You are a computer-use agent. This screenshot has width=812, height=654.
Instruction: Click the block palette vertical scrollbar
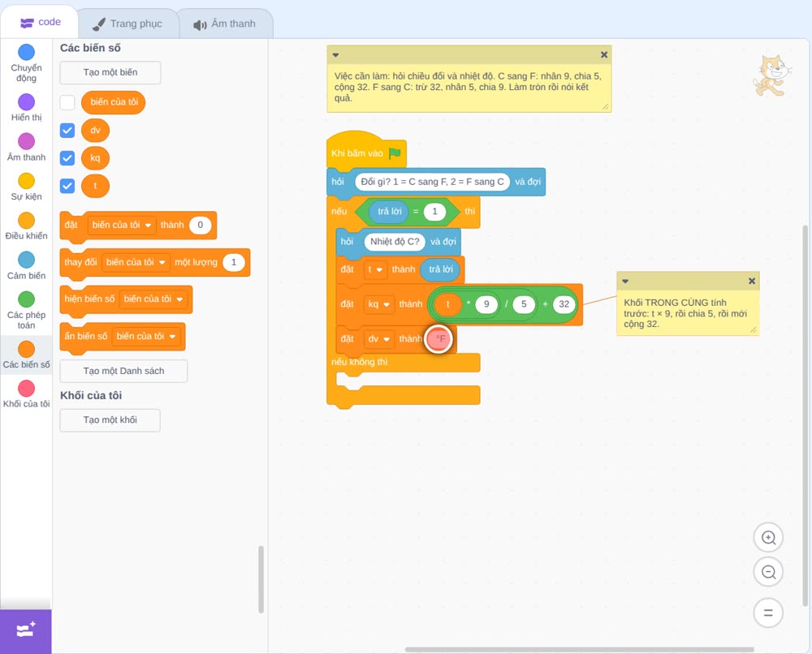point(261,579)
